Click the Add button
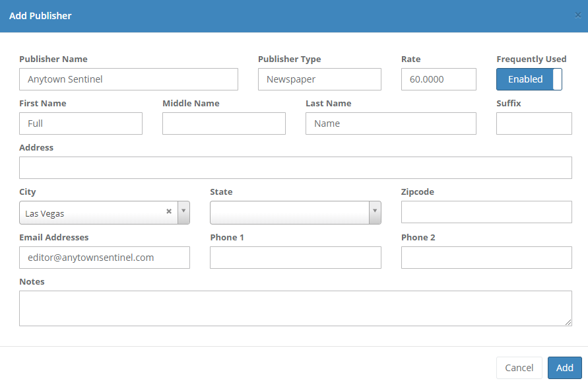 [x=564, y=368]
